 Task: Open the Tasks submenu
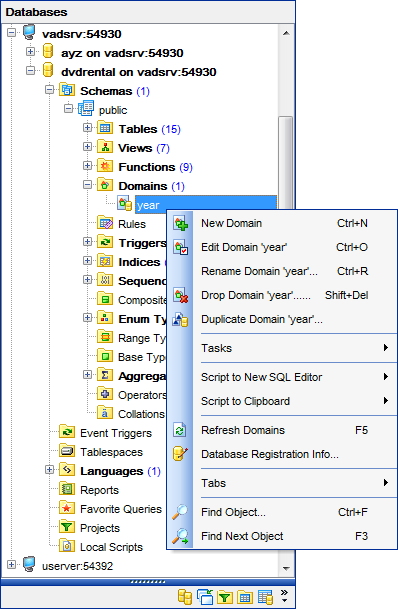(282, 348)
